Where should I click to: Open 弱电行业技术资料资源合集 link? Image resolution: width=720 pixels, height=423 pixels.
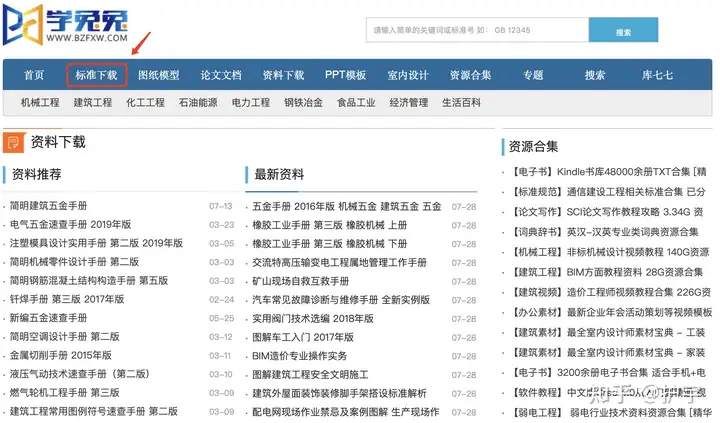(x=612, y=412)
